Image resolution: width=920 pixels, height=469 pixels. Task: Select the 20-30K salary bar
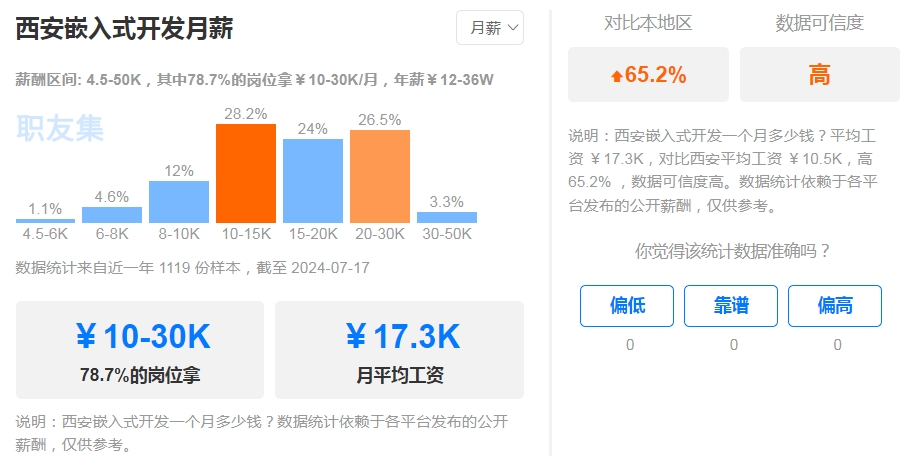pos(380,176)
